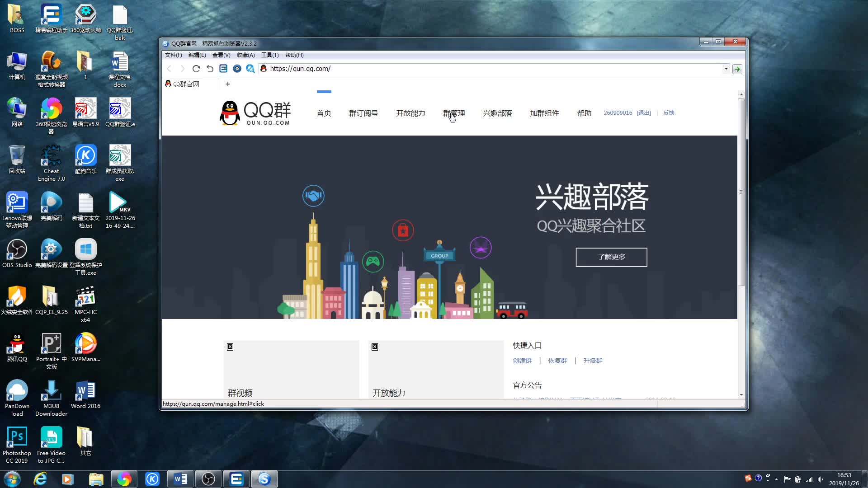Click the browser forward arrow
The image size is (868, 488).
tap(182, 69)
